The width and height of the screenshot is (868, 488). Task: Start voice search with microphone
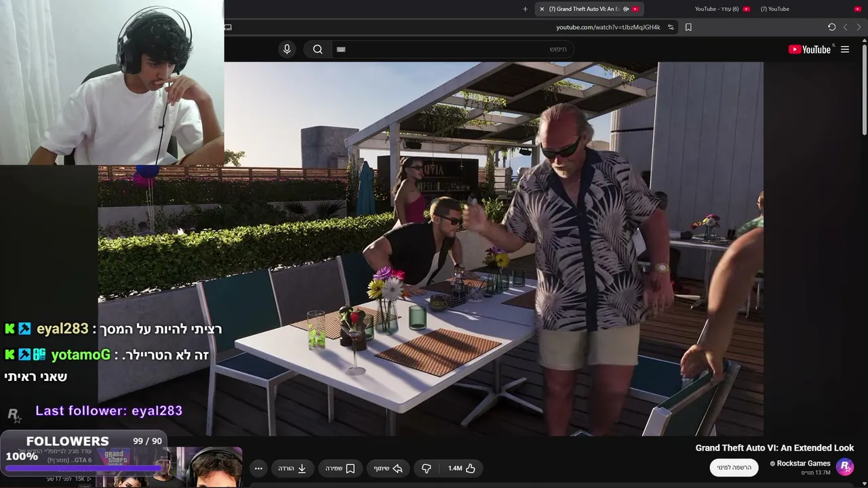(287, 49)
